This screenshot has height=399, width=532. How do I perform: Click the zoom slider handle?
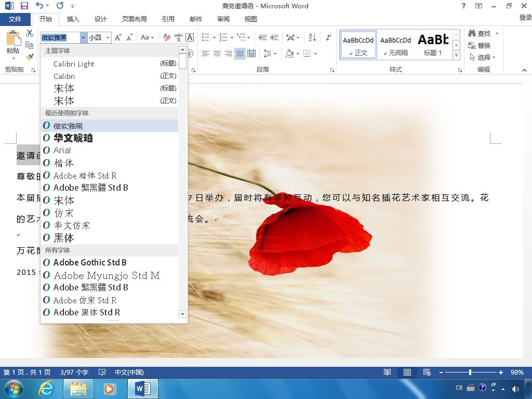point(470,372)
